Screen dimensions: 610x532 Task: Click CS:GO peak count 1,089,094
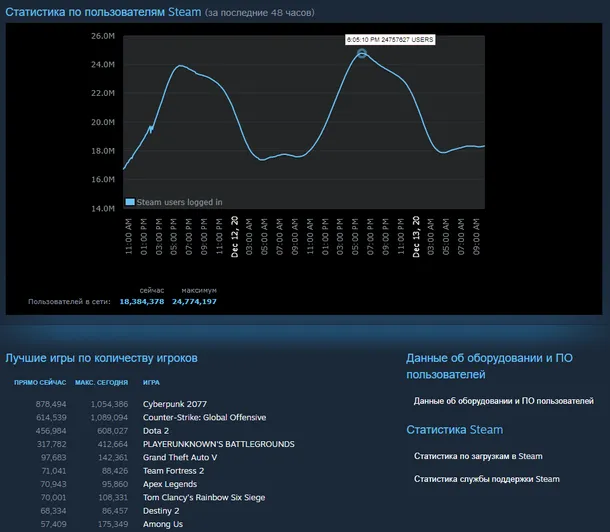pos(109,417)
